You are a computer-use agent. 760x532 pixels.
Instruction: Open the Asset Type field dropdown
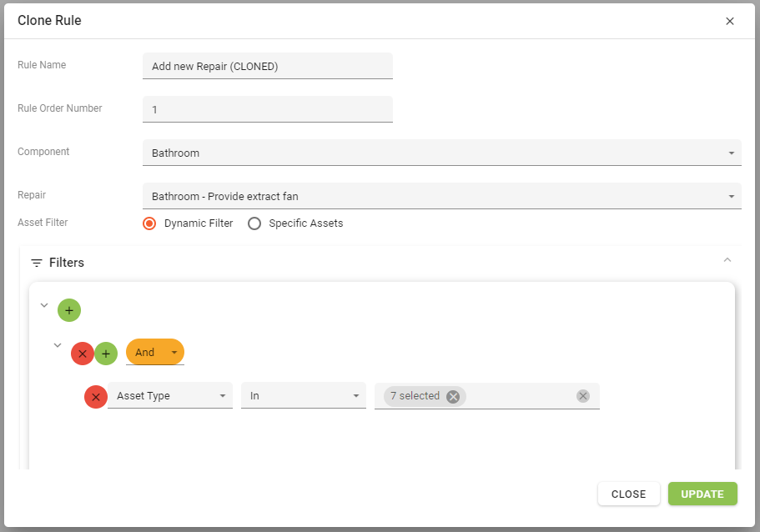[x=170, y=396]
